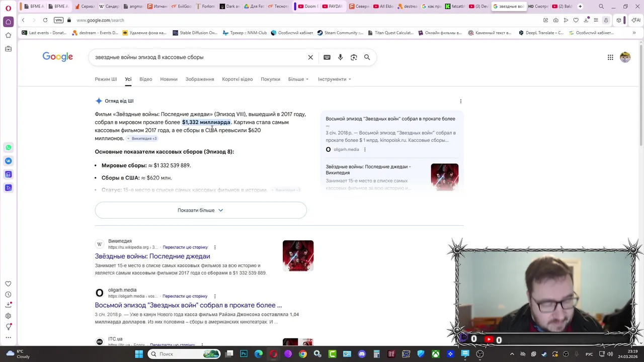Show hidden system tray icons chevron
Image resolution: width=644 pixels, height=362 pixels.
[x=512, y=354]
